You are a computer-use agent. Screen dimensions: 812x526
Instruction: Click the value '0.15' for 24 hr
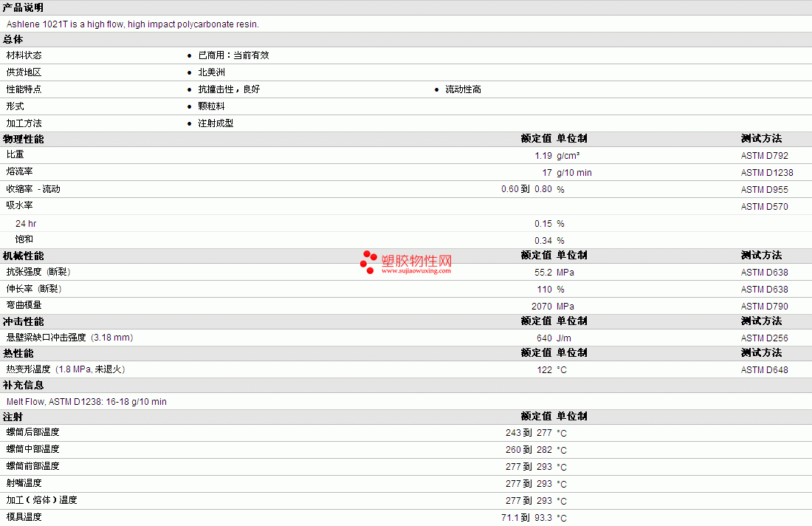(543, 224)
